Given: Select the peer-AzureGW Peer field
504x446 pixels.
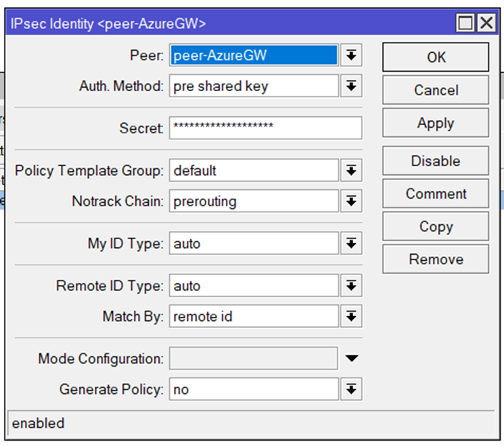Looking at the screenshot, I should (x=254, y=55).
